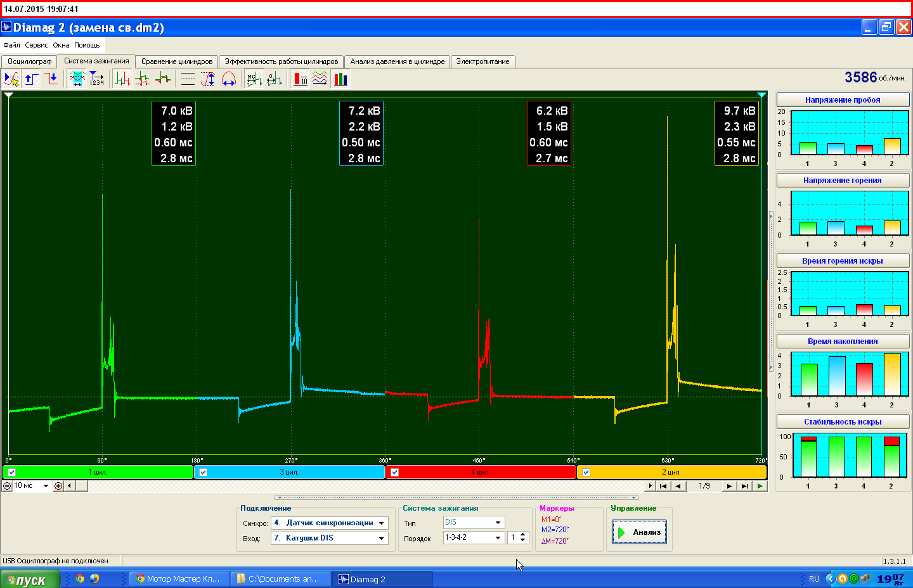Zoom out time scale minus icon
Image resolution: width=913 pixels, height=588 pixels.
(x=7, y=486)
